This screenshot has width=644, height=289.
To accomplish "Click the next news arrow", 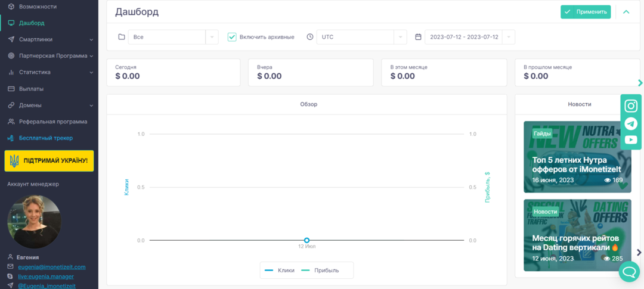I will [x=639, y=253].
